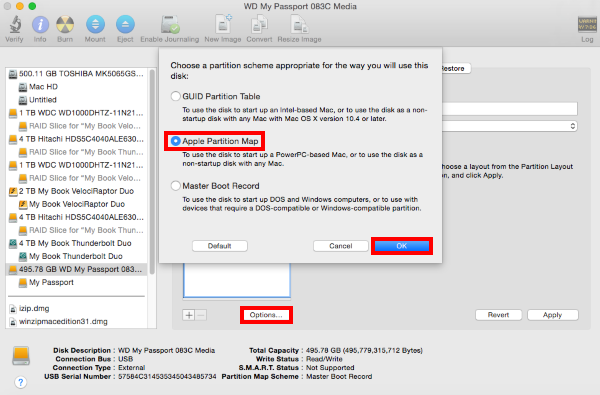
Task: Click the Enable Journaling icon
Action: [170, 24]
